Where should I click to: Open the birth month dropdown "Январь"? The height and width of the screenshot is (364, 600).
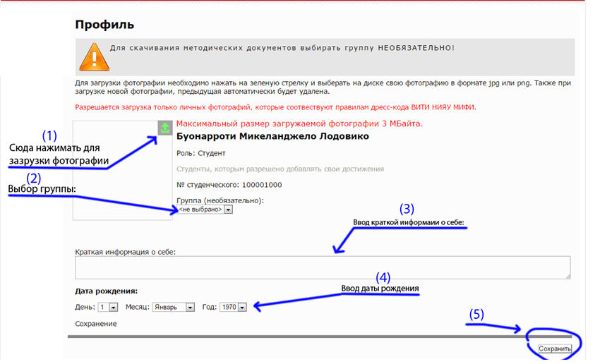tap(174, 307)
